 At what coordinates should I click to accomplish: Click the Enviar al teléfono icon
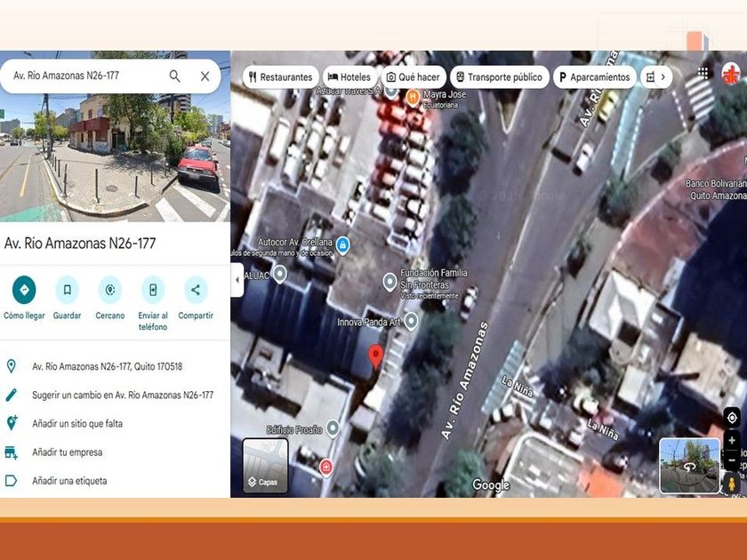point(153,290)
